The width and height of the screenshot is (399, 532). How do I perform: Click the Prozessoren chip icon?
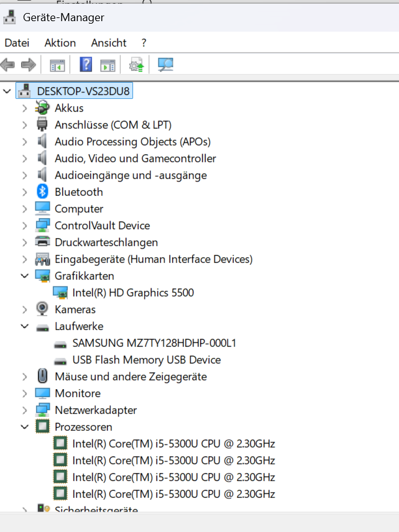click(42, 426)
